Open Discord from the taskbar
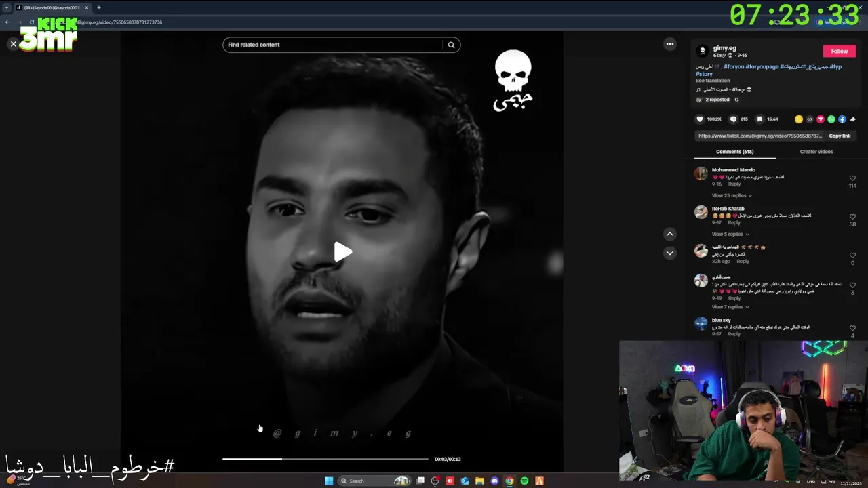 494,481
